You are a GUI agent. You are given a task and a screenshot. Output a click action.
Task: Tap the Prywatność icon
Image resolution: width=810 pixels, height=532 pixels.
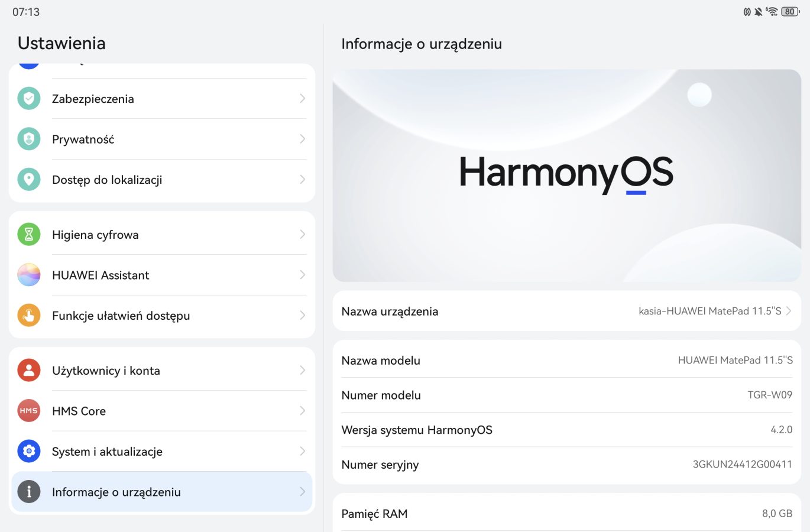(x=29, y=139)
